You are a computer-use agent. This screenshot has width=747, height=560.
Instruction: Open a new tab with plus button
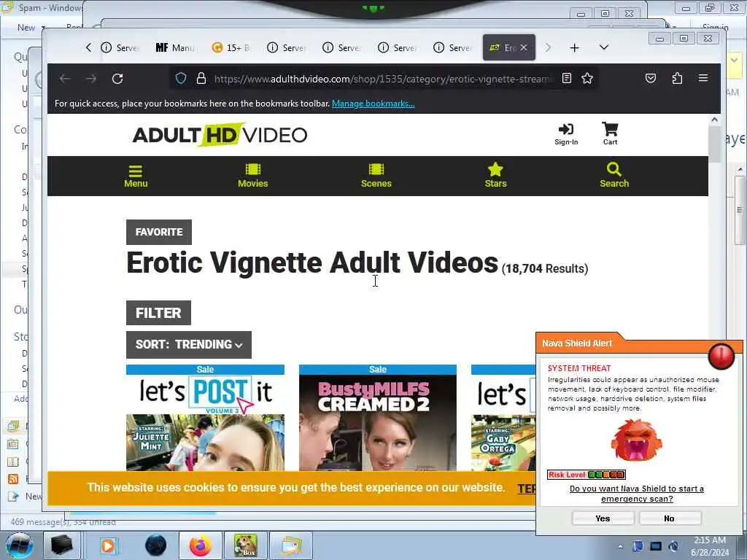coord(575,47)
